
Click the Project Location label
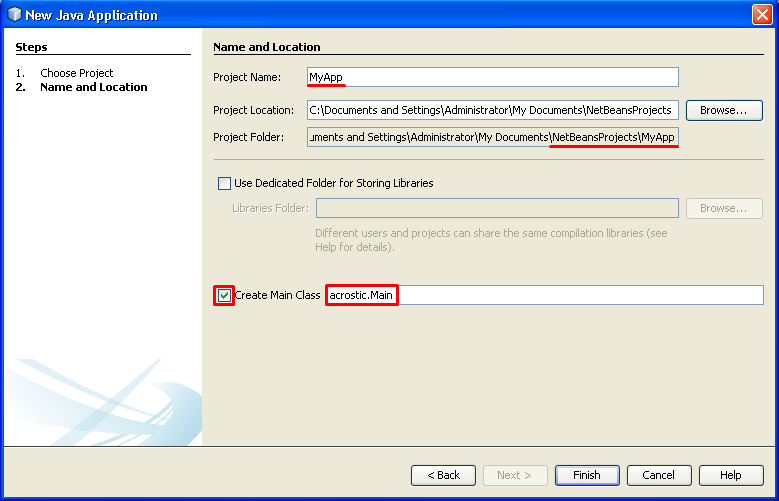(253, 110)
